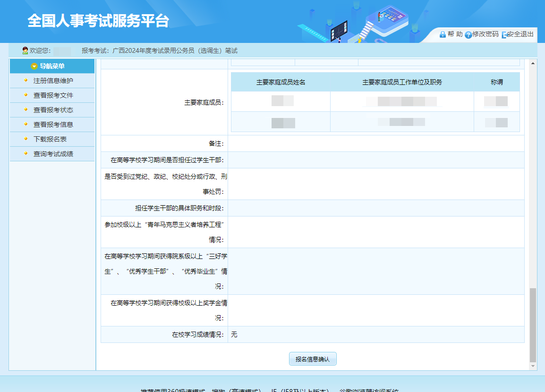
Task: Click the empty 备注 field cell
Action: 375,143
